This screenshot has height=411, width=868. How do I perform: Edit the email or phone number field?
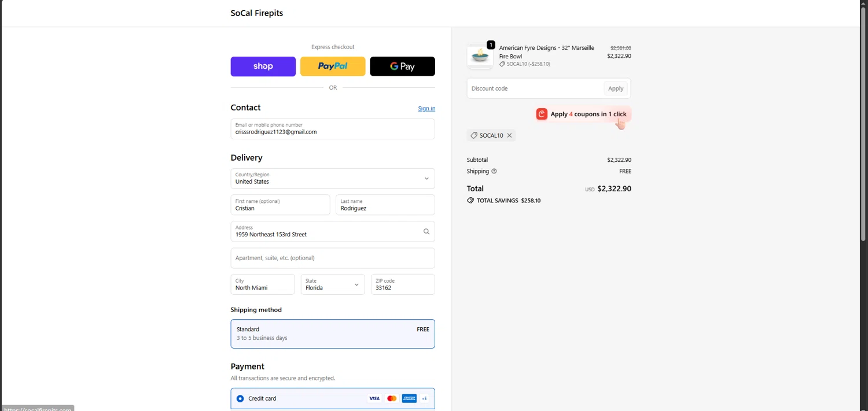click(x=333, y=129)
